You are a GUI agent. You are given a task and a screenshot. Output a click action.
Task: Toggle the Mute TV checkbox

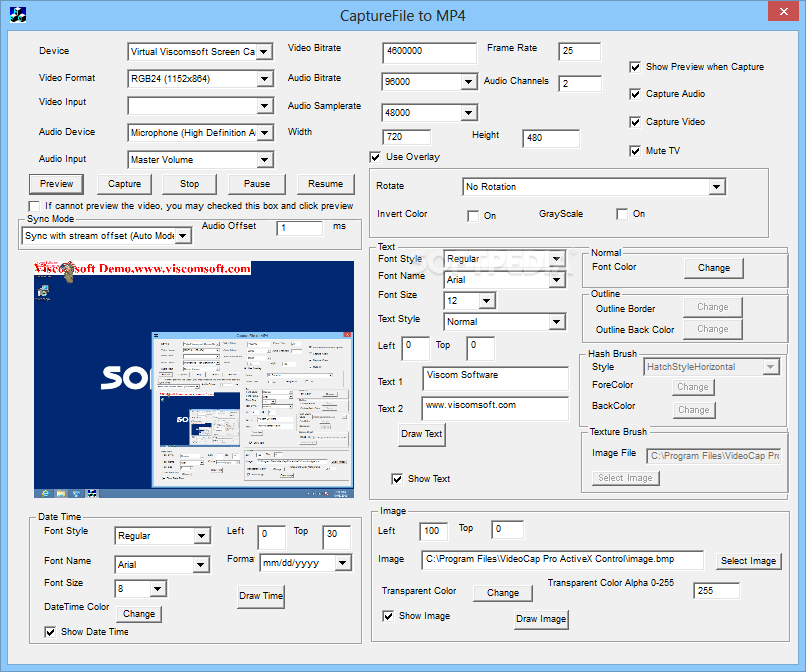click(635, 151)
